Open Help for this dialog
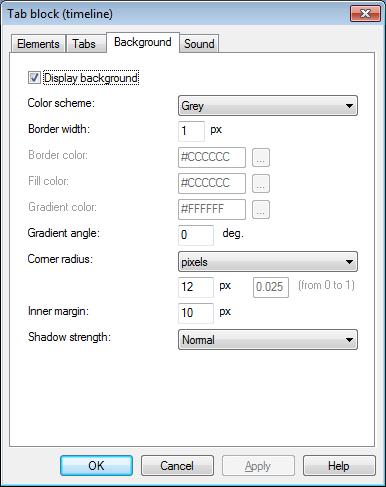This screenshot has width=386, height=487. coord(339,466)
